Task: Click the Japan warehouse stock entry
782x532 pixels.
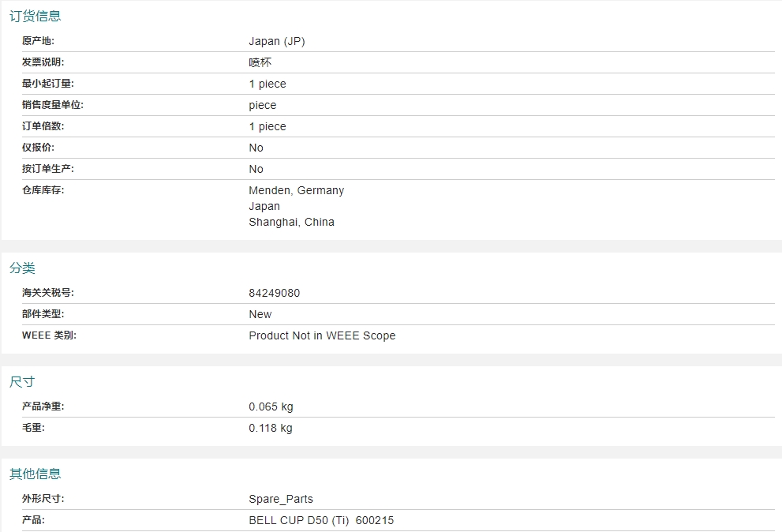Action: (264, 206)
